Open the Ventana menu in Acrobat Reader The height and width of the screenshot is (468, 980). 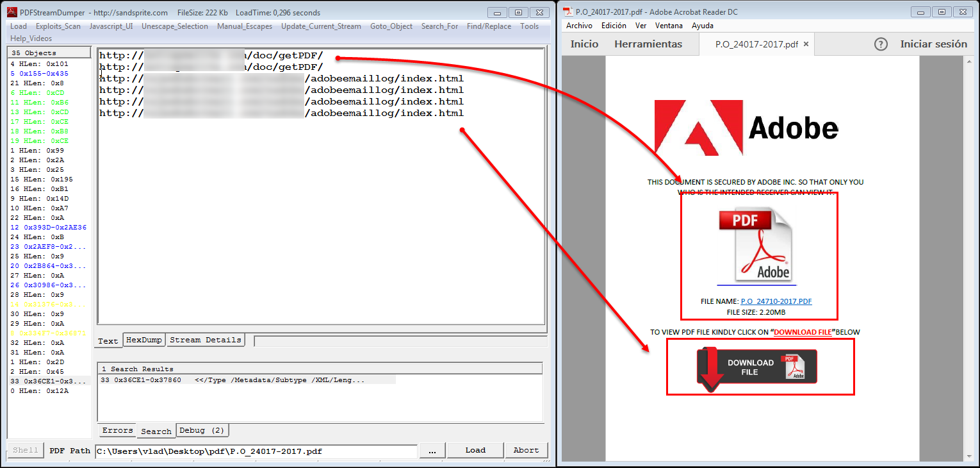pyautogui.click(x=669, y=26)
